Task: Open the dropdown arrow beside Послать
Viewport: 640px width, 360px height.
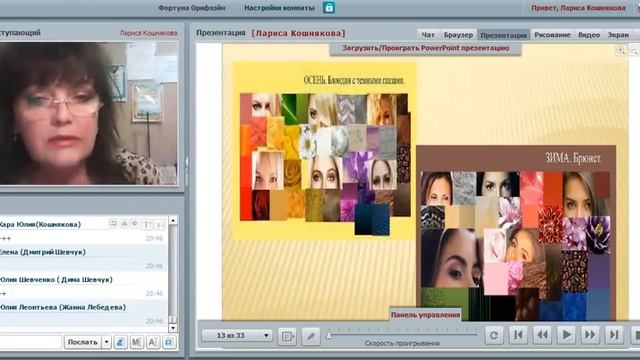Action: [106, 342]
